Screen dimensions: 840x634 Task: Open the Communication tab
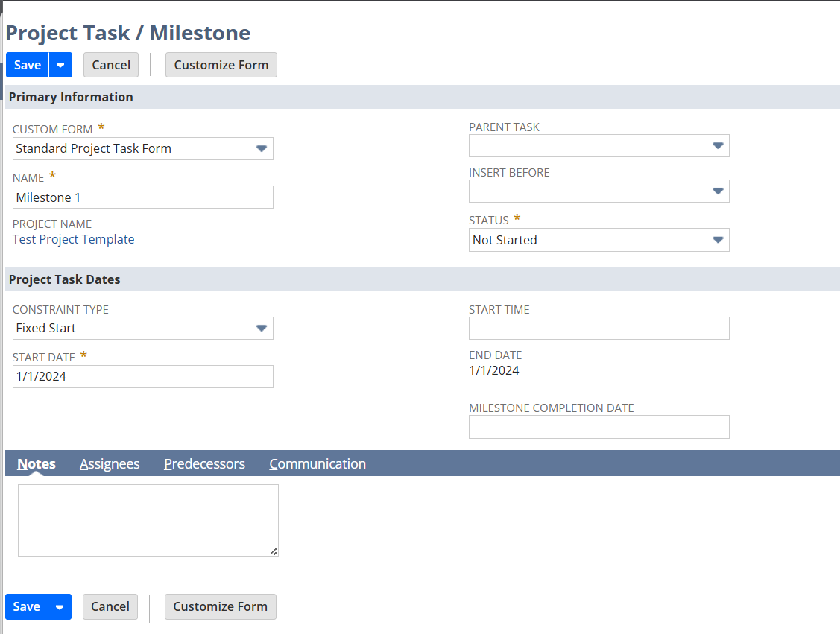pos(318,463)
